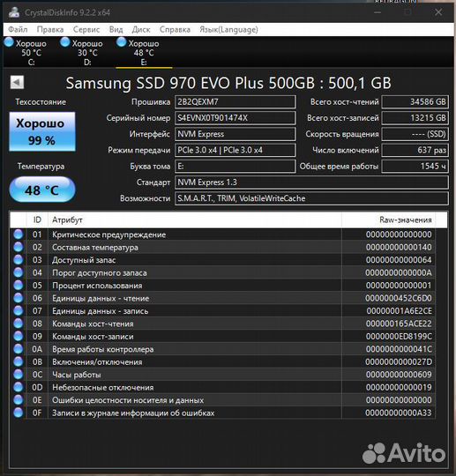Select row Часы работы

(223, 375)
